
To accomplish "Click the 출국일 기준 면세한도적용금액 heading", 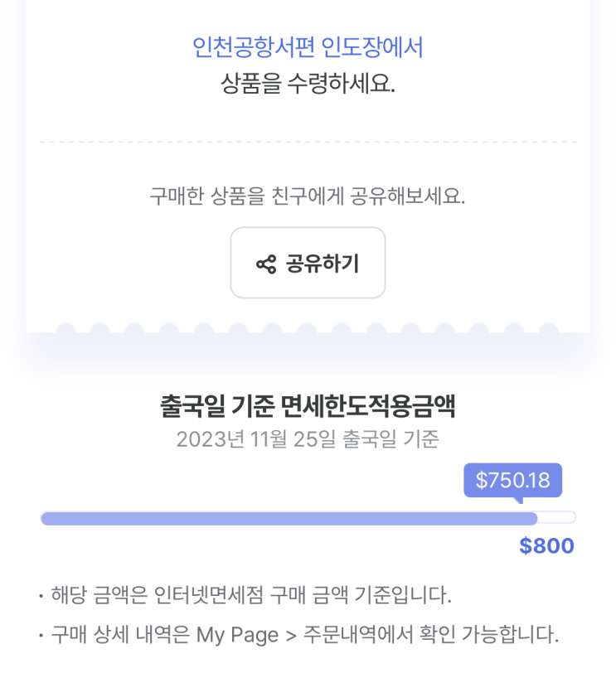I will [308, 406].
